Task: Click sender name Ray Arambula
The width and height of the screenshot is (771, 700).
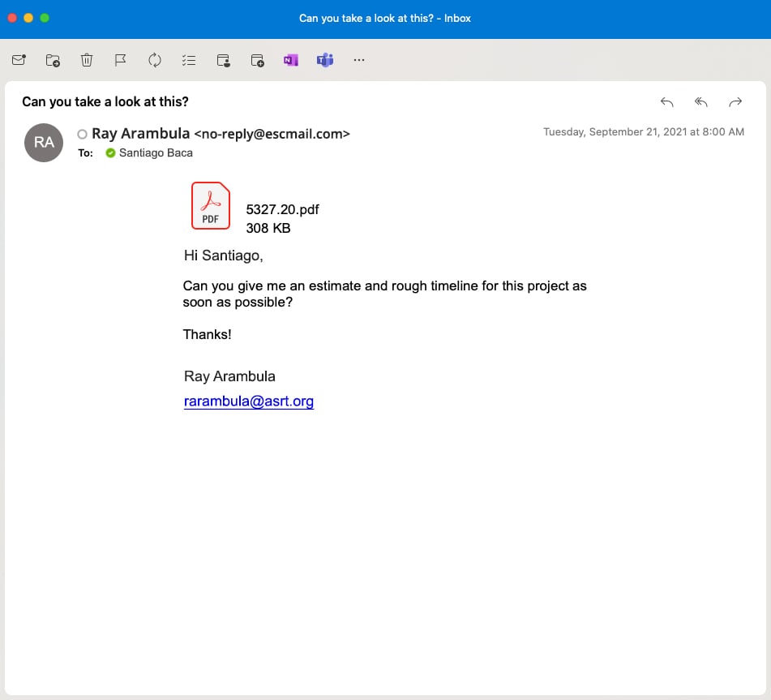Action: click(141, 134)
